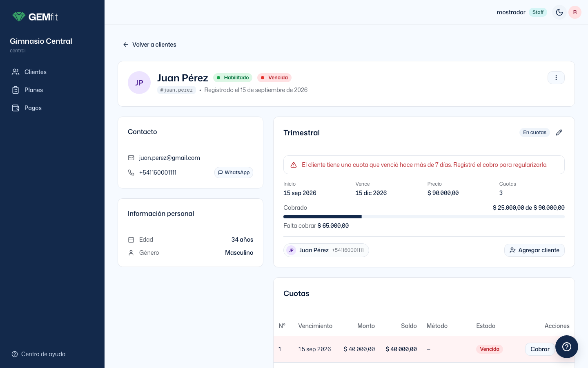This screenshot has width=588, height=368.
Task: Click the @juan.perez username tag
Action: [x=176, y=90]
